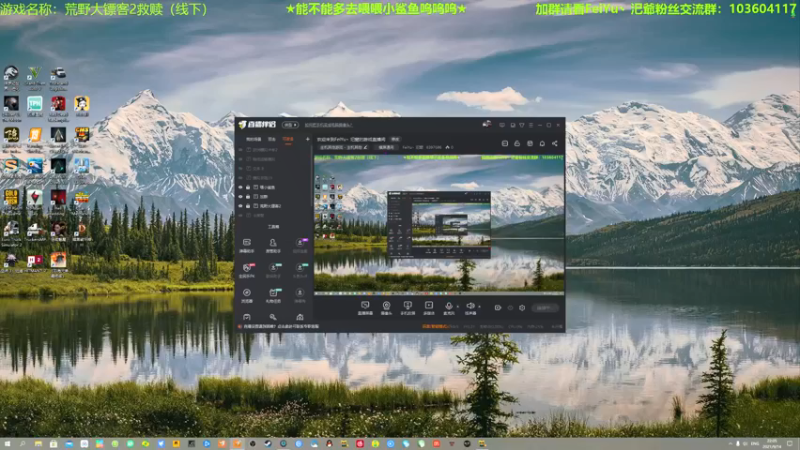Open File Explorer from the taskbar
This screenshot has width=800, height=450.
[38, 444]
